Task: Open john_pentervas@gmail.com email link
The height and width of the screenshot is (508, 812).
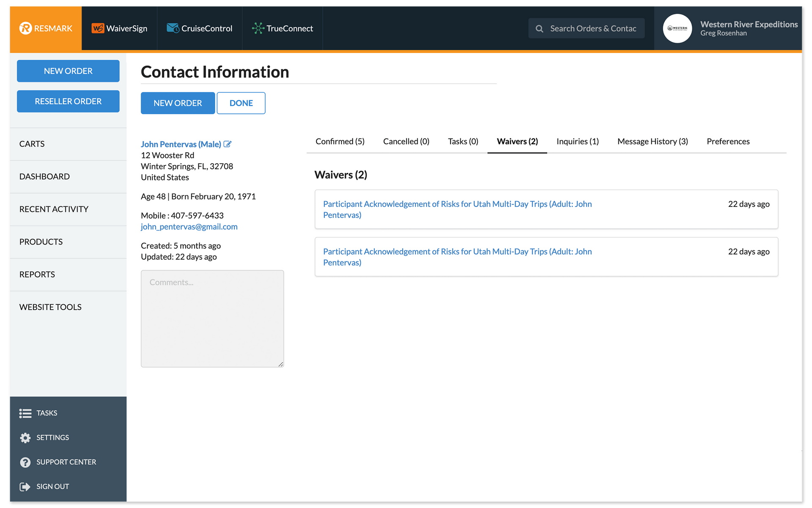Action: (189, 227)
